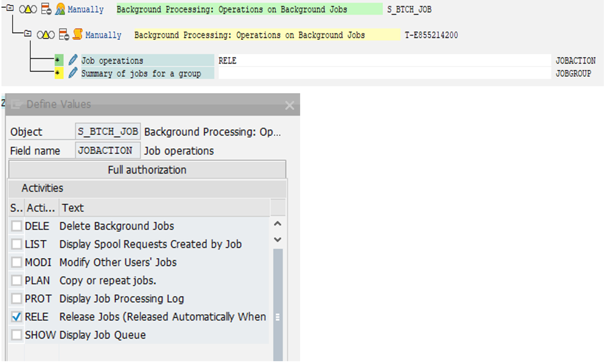Edit Job operations field with pencil icon

73,60
